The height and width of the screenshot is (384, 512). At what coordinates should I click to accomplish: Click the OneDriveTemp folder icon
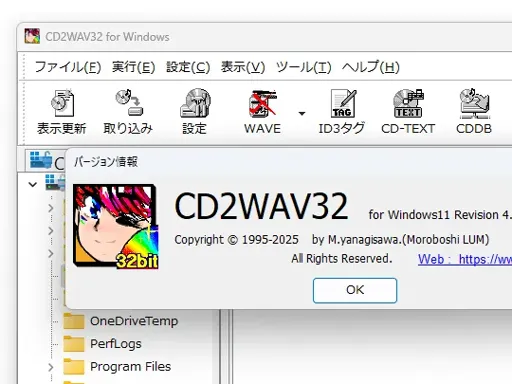point(74,321)
